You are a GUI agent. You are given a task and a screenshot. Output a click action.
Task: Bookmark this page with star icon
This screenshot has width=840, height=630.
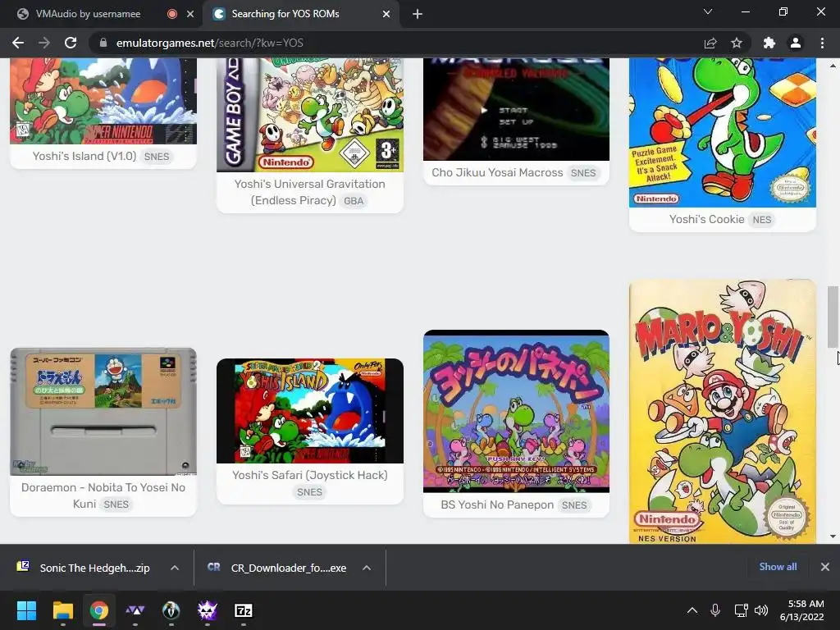coord(737,43)
